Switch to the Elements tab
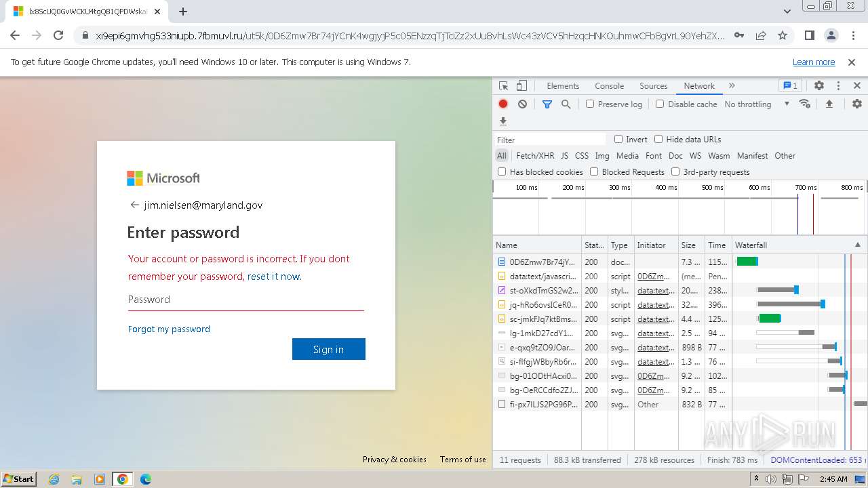868x488 pixels. pos(563,86)
